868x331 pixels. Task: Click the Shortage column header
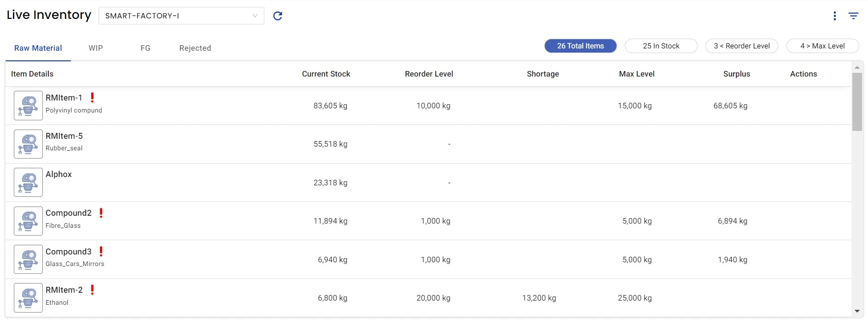click(x=543, y=74)
